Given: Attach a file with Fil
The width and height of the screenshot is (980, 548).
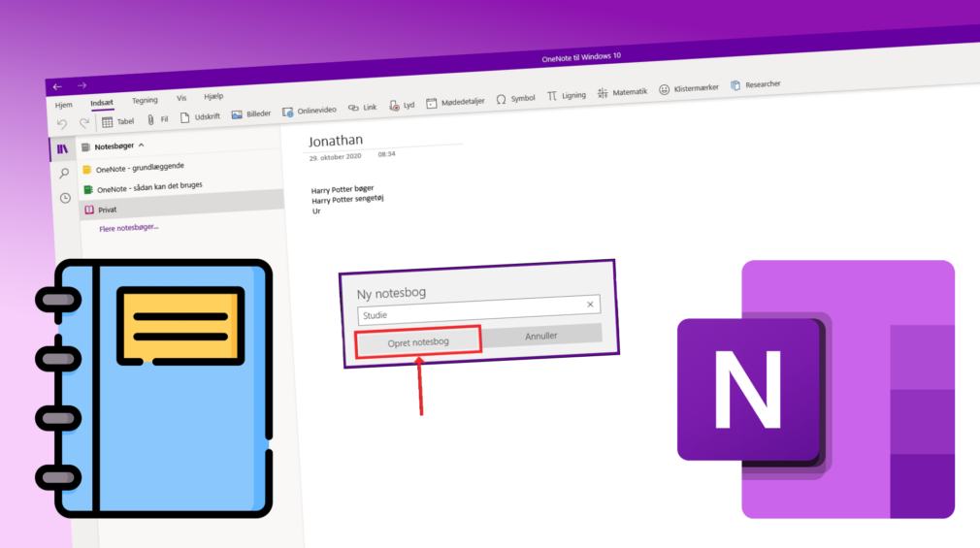Looking at the screenshot, I should [x=157, y=119].
